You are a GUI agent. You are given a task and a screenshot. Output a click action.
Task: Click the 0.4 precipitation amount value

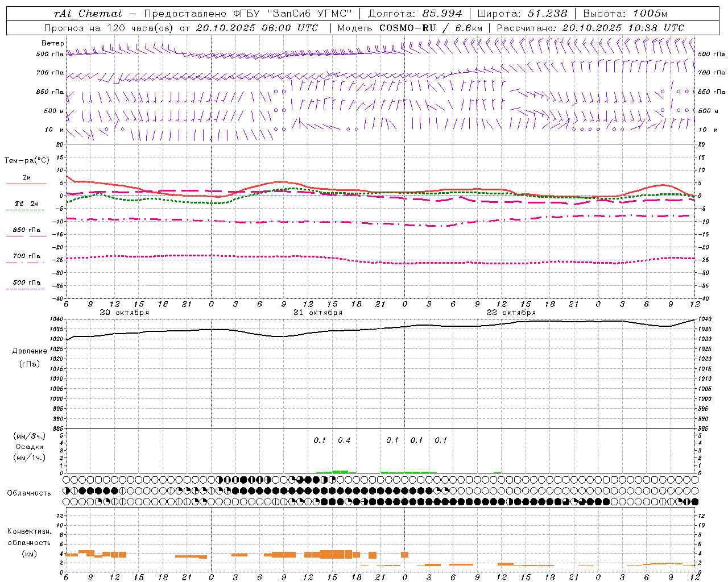tap(344, 440)
